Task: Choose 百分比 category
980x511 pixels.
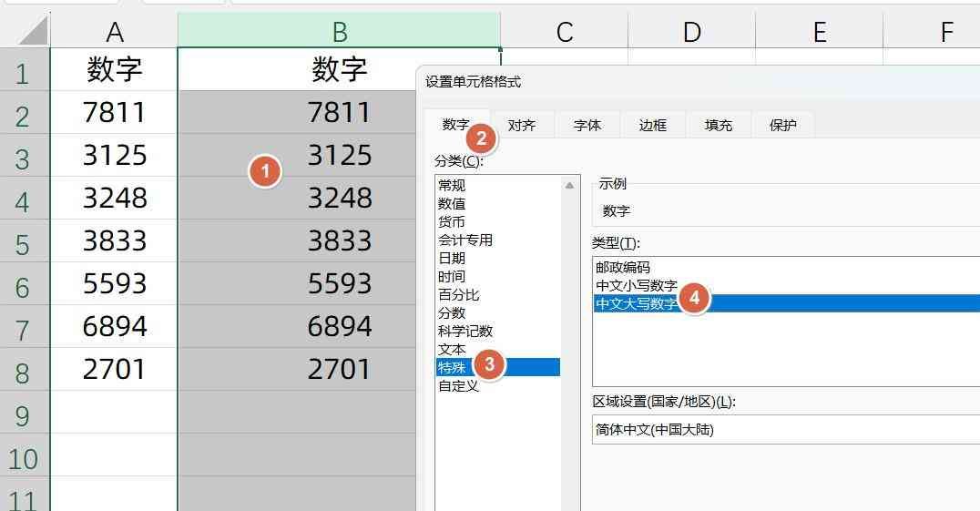Action: tap(498, 294)
